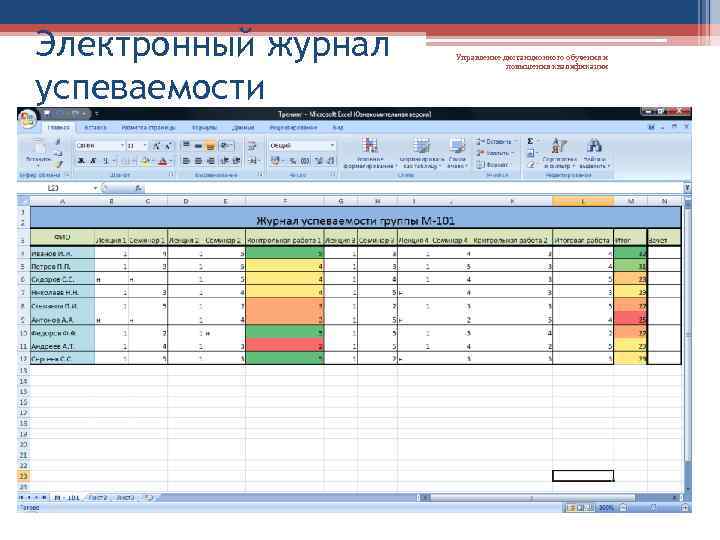
Task: Switch to the Разметка страницы tab
Action: click(148, 127)
